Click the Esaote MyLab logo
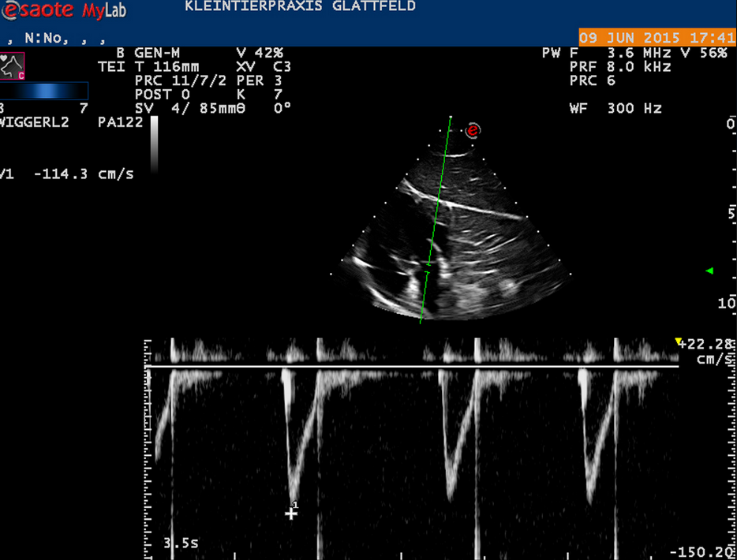Image resolution: width=737 pixels, height=560 pixels. pos(64,10)
